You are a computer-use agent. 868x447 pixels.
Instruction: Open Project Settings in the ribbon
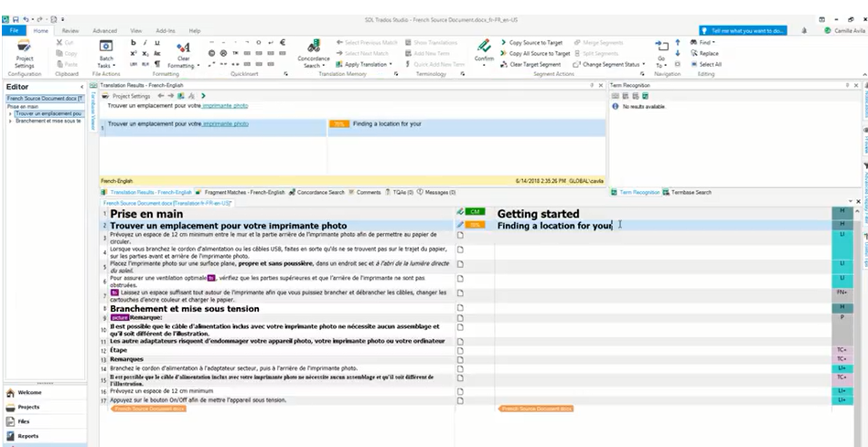24,54
